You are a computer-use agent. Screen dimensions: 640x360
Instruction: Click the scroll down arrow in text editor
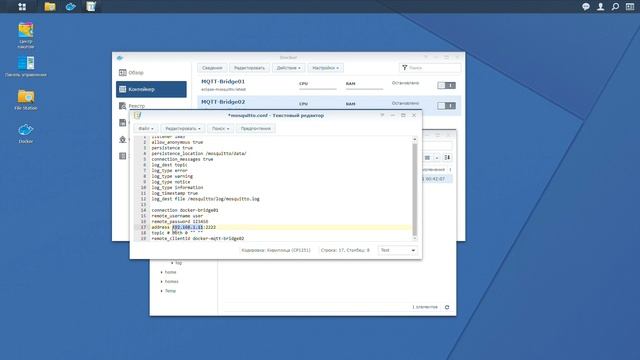coord(415,238)
